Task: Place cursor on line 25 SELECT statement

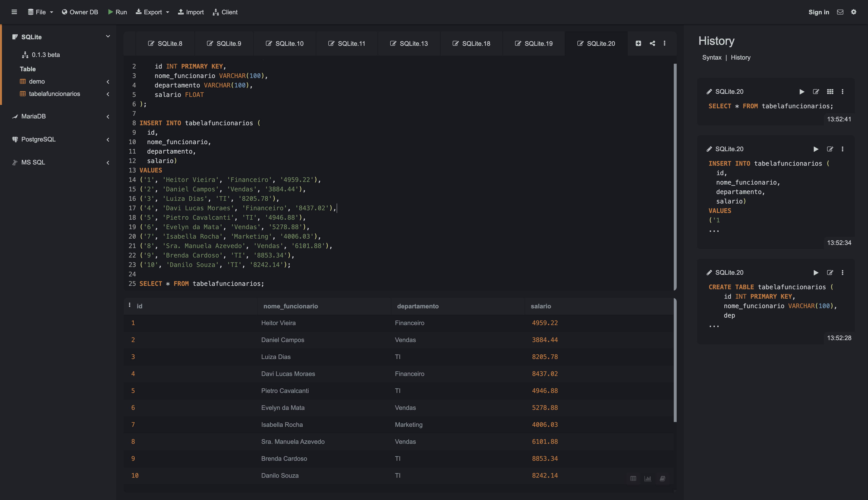Action: point(202,284)
